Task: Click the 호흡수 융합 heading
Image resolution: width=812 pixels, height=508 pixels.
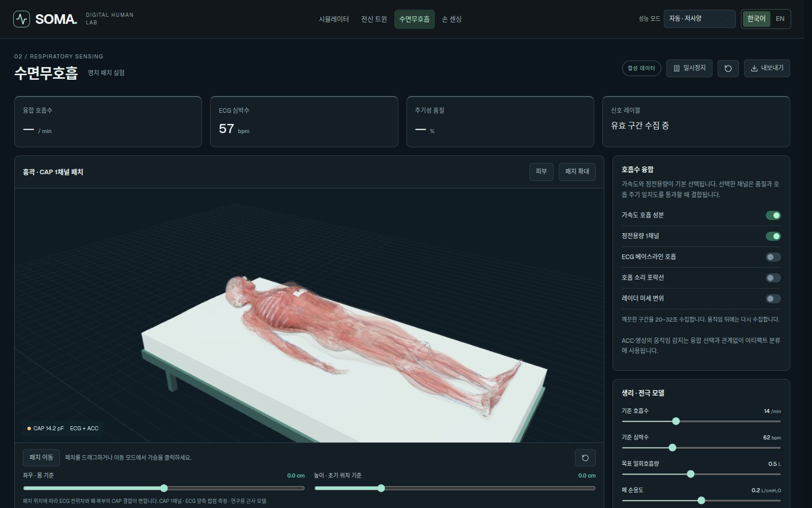Action: (637, 170)
